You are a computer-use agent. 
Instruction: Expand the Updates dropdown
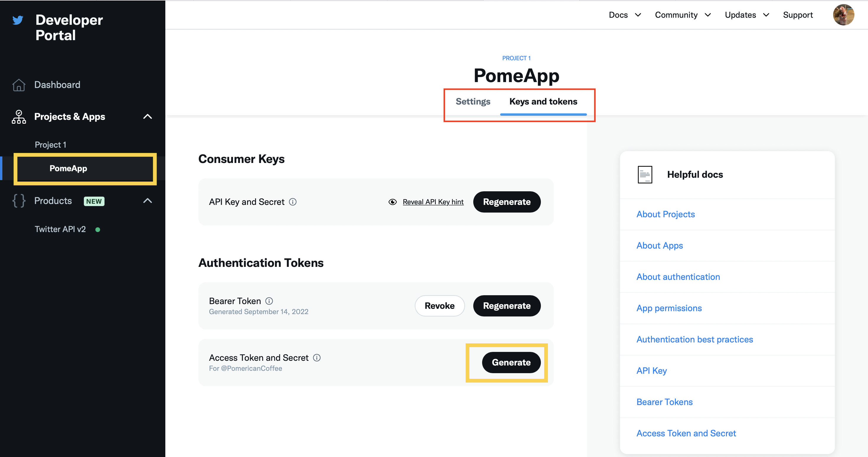746,15
